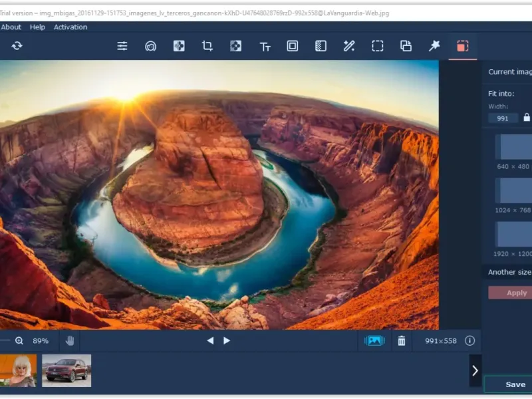Open the Activation menu
Viewport: 532px width, 399px height.
click(x=70, y=27)
